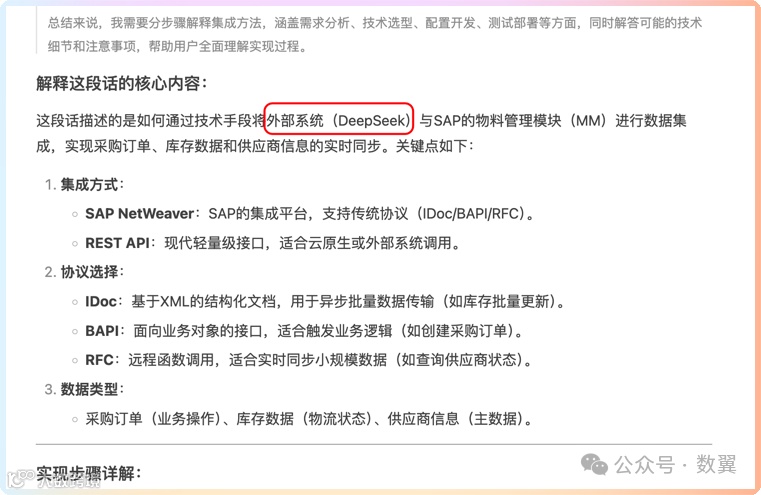Image resolution: width=761 pixels, height=495 pixels.
Task: Click the bold term REST API
Action: [117, 243]
